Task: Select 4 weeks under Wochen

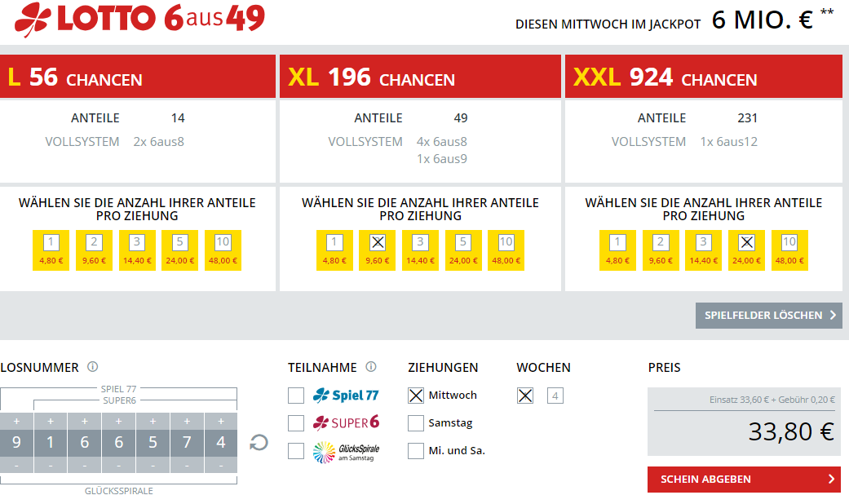Action: coord(555,396)
